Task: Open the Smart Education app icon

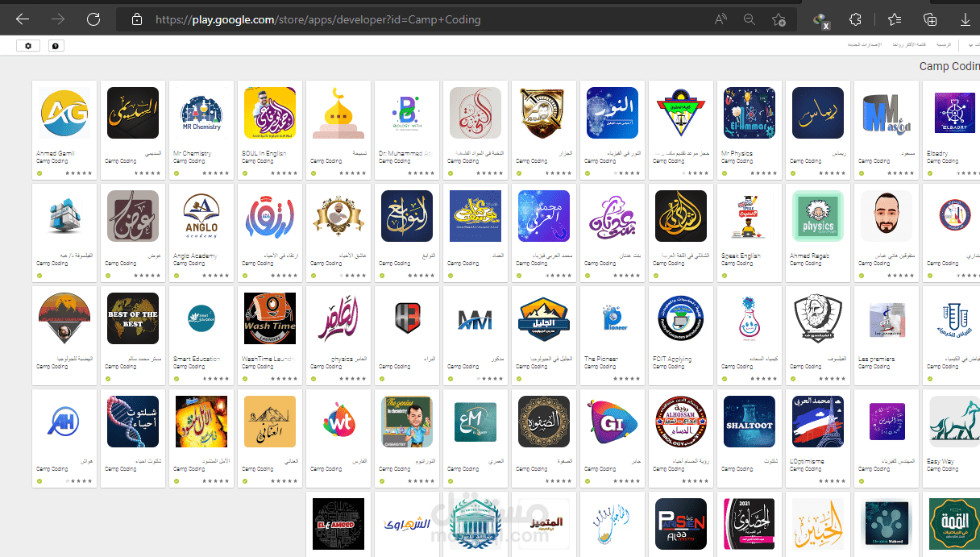Action: click(x=201, y=318)
